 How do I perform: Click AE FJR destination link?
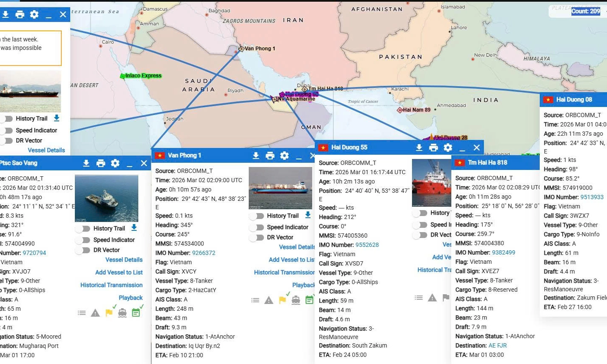(x=497, y=345)
